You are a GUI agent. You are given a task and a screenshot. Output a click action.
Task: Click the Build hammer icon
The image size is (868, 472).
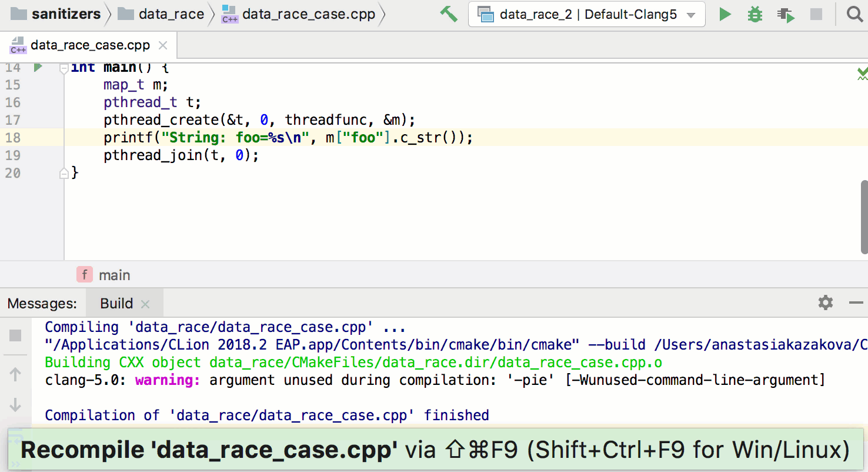point(449,14)
